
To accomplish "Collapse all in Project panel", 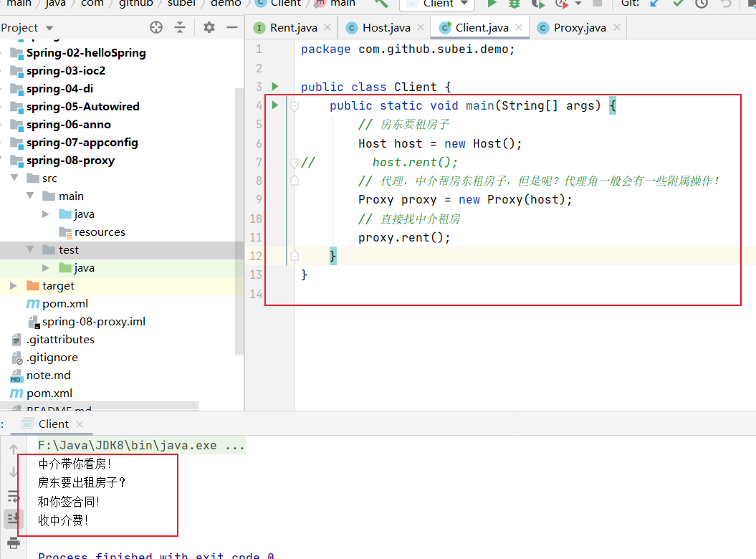I will pos(180,27).
